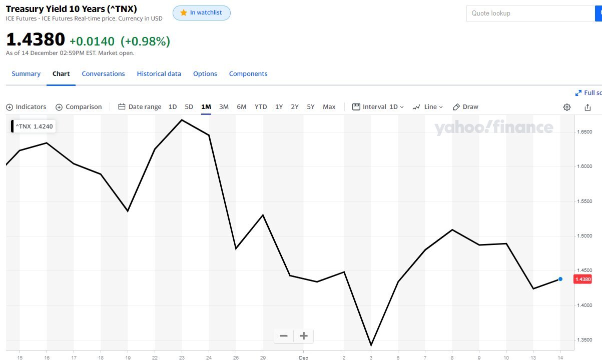The image size is (602, 364).
Task: Go to the Conversations tab
Action: click(x=103, y=74)
